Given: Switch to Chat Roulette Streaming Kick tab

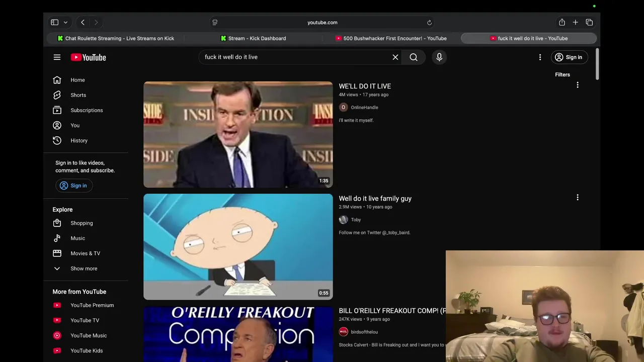Looking at the screenshot, I should tap(116, 38).
